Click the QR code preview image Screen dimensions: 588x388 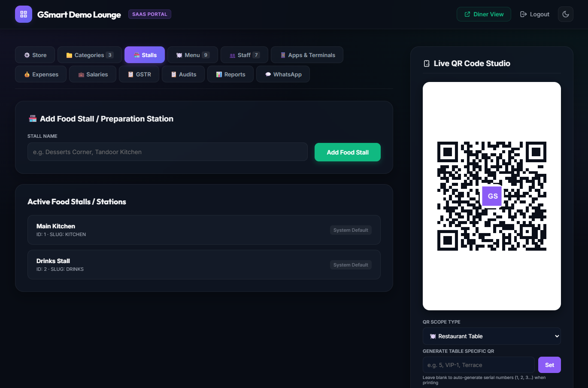pos(492,196)
